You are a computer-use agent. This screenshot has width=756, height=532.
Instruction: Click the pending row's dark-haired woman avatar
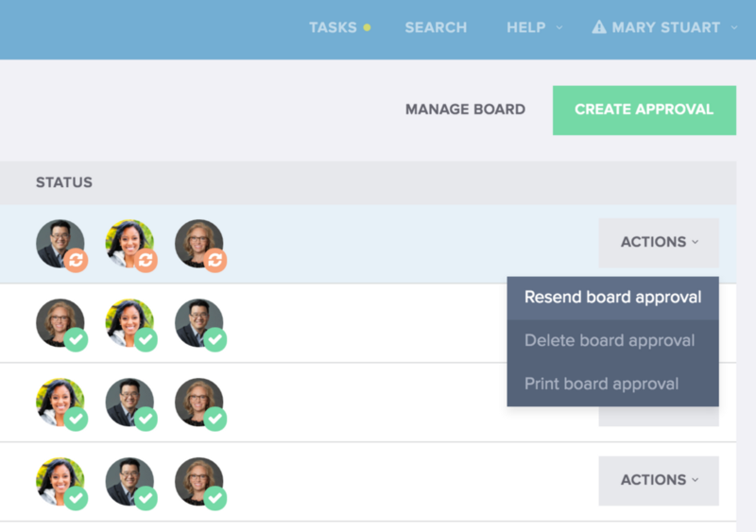point(129,244)
